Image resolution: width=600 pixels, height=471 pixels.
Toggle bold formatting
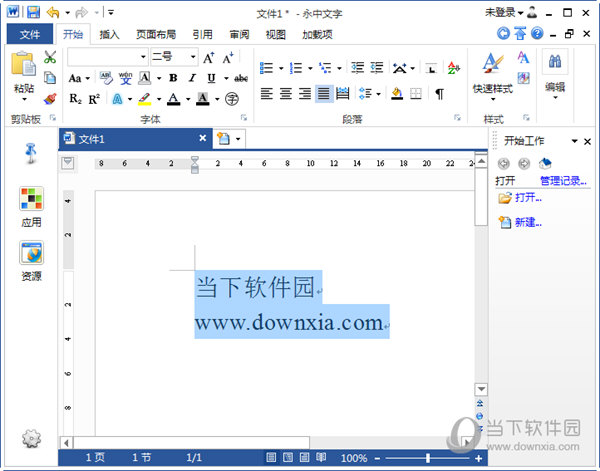(173, 78)
